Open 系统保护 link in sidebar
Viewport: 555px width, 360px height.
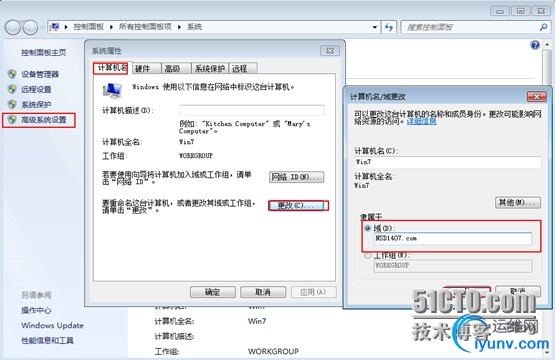pyautogui.click(x=36, y=104)
